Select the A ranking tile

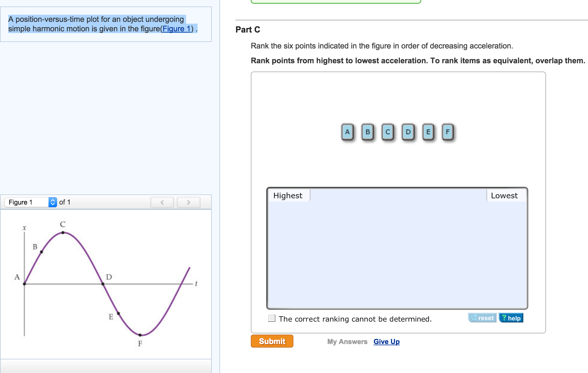click(x=347, y=132)
